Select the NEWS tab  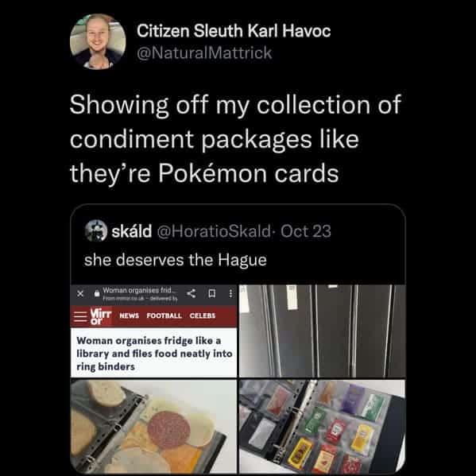pos(130,315)
